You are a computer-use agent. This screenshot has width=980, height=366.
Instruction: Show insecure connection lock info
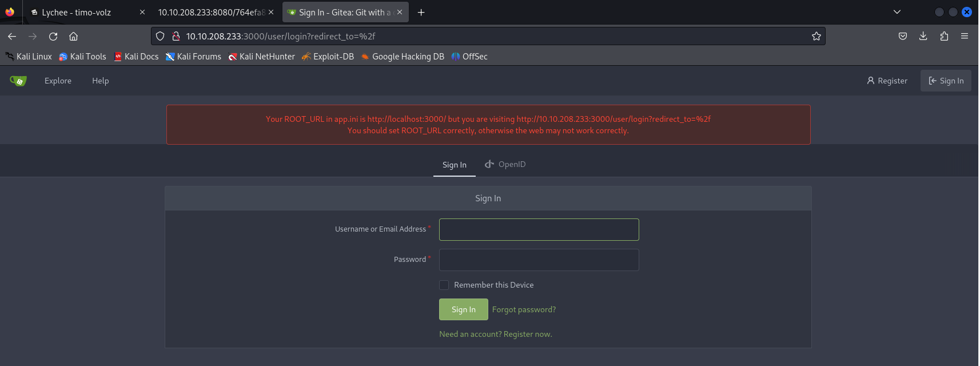click(x=176, y=36)
